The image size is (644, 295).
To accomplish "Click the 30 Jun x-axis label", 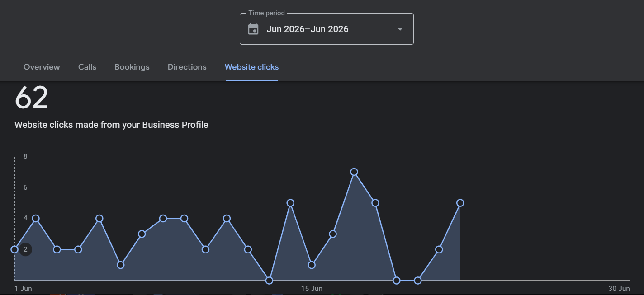I will click(x=619, y=289).
